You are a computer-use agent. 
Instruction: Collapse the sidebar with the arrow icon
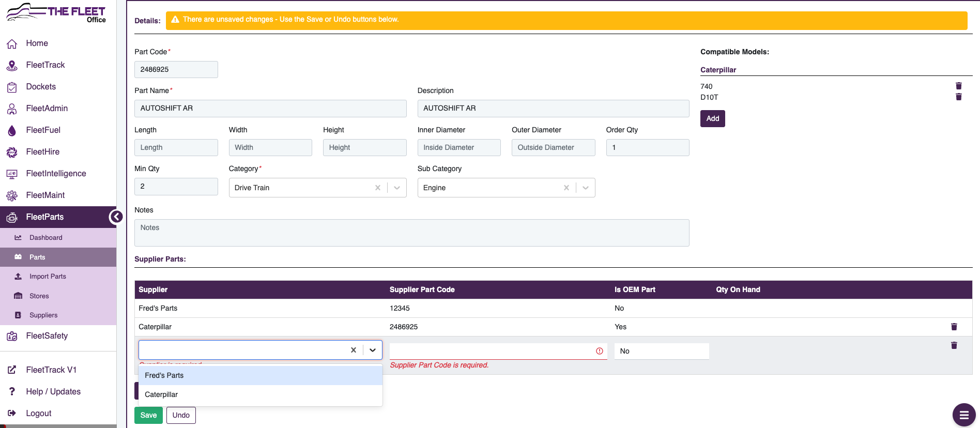pyautogui.click(x=116, y=217)
